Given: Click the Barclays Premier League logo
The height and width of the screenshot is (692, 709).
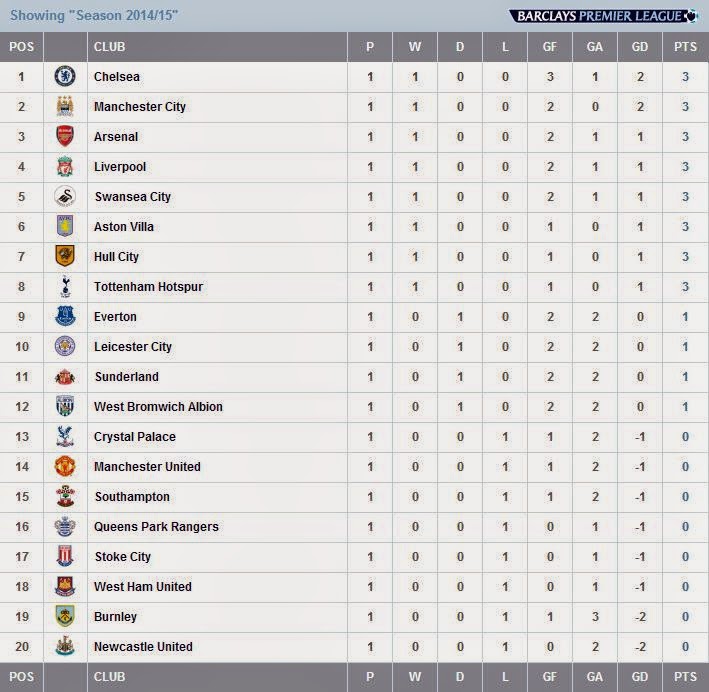Looking at the screenshot, I should (603, 16).
